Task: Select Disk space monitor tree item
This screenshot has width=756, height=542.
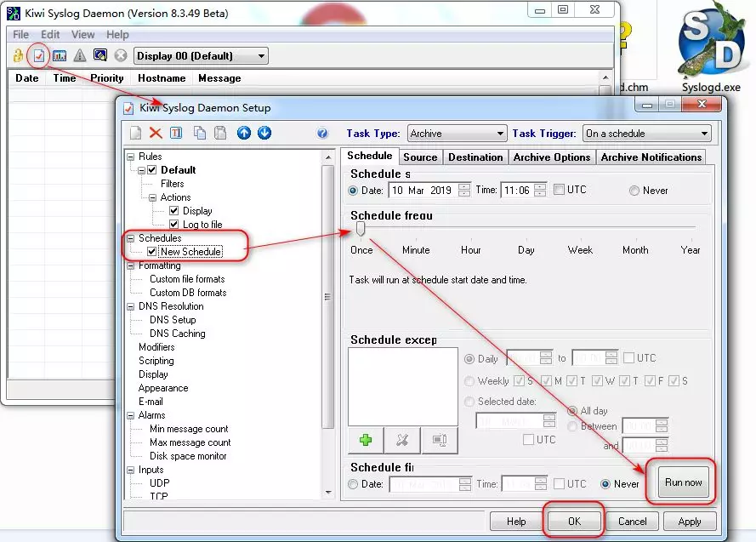Action: (188, 456)
